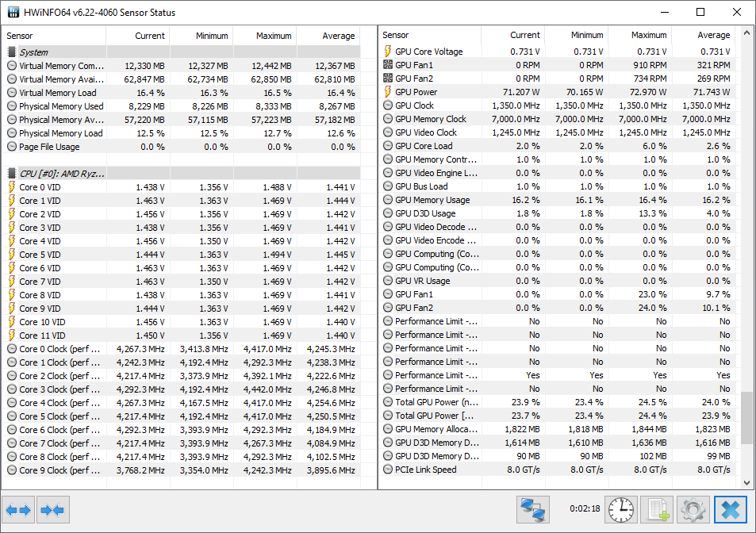The image size is (756, 533).
Task: Click the clock reset timer button
Action: pos(621,510)
